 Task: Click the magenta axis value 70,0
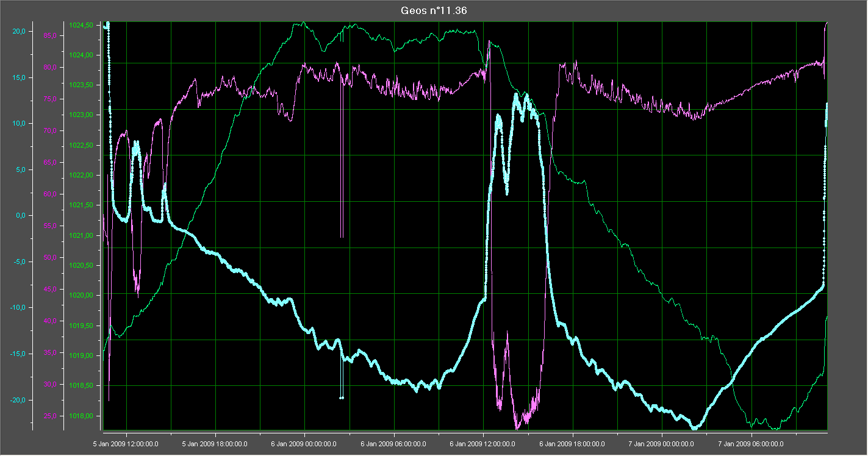(x=50, y=130)
